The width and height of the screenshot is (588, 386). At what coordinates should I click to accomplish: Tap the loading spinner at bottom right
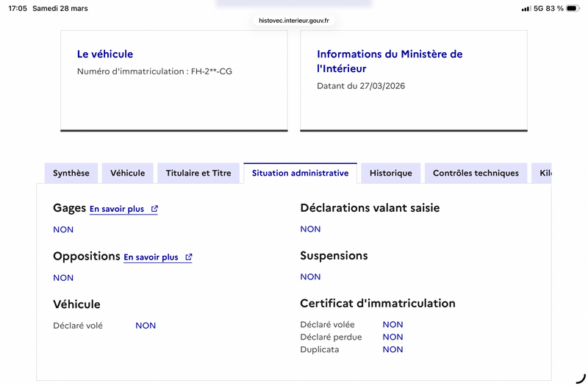pyautogui.click(x=579, y=377)
